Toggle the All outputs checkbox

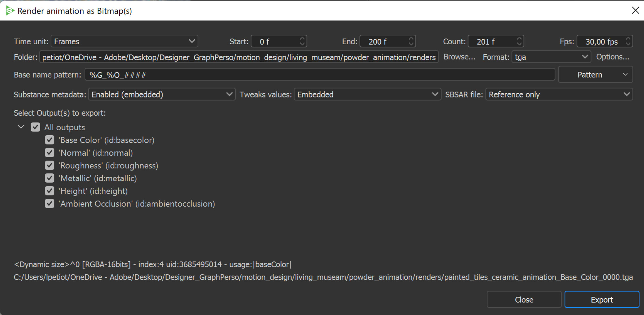coord(35,127)
